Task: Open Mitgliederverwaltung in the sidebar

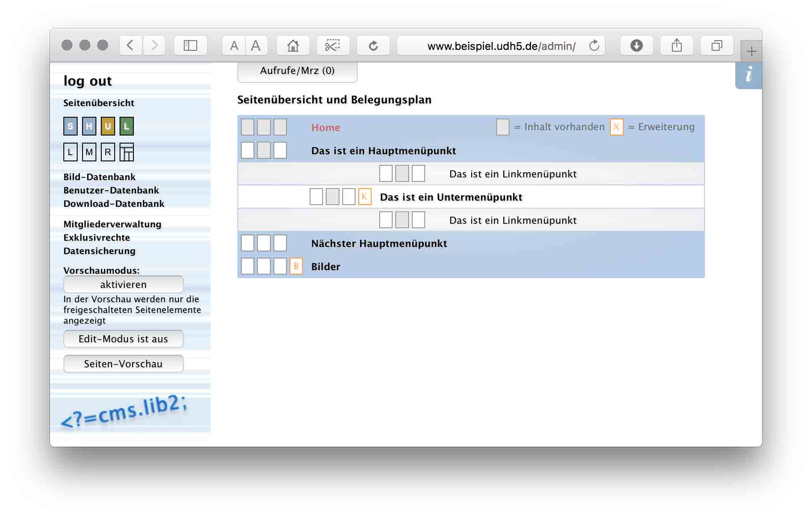Action: pyautogui.click(x=112, y=224)
